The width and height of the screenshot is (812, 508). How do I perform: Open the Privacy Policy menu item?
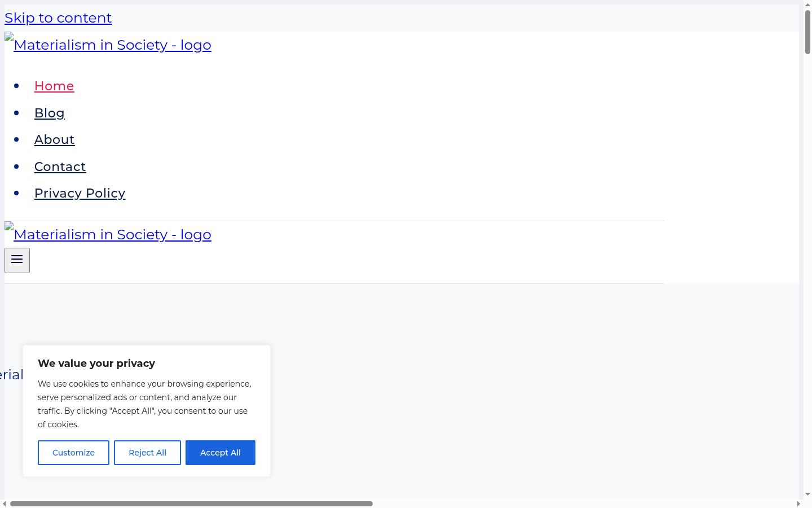(80, 193)
